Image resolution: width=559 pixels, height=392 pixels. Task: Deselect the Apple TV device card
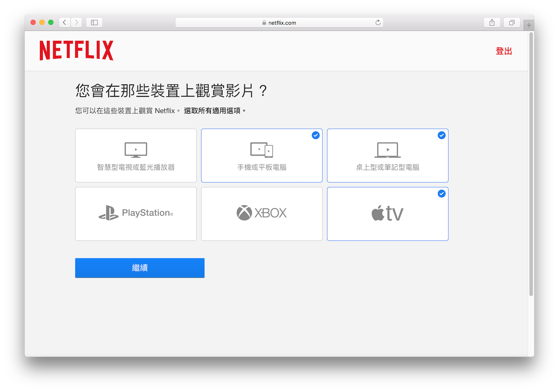[388, 214]
